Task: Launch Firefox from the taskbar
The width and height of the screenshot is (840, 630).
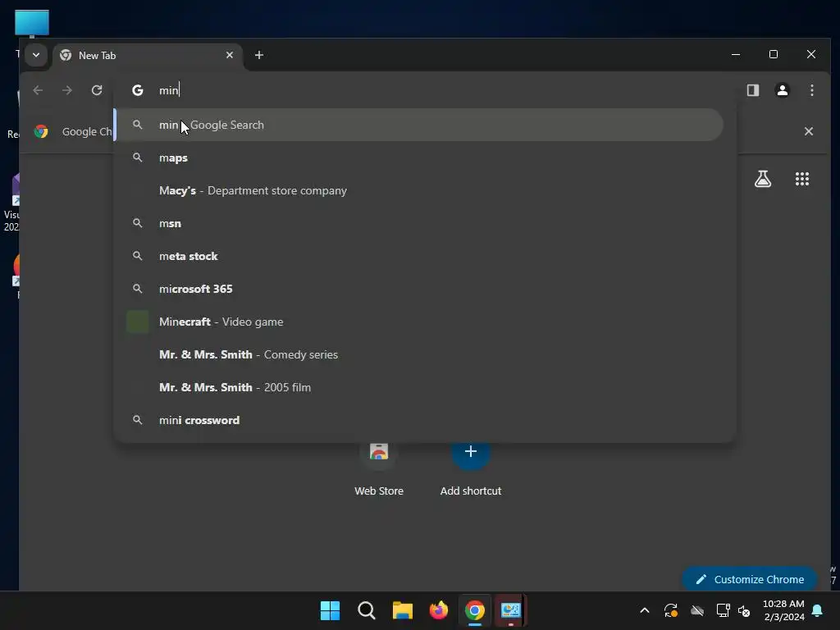Action: coord(439,610)
